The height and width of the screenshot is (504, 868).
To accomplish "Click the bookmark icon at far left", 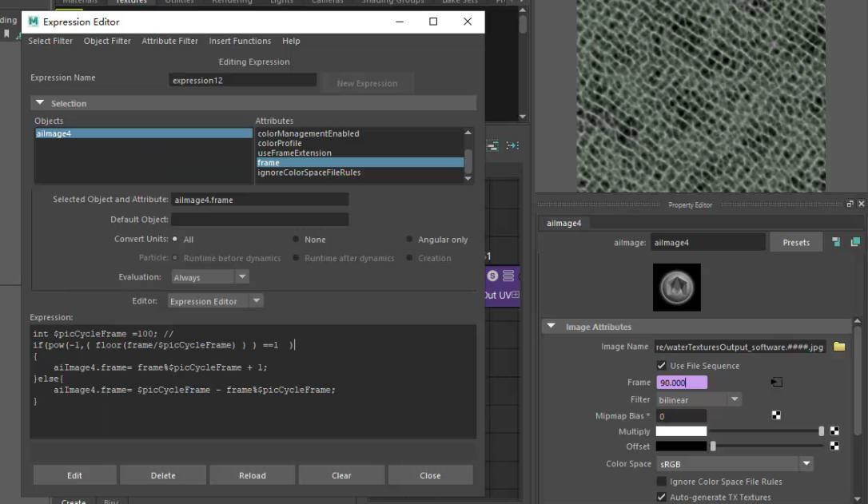I will [x=6, y=34].
